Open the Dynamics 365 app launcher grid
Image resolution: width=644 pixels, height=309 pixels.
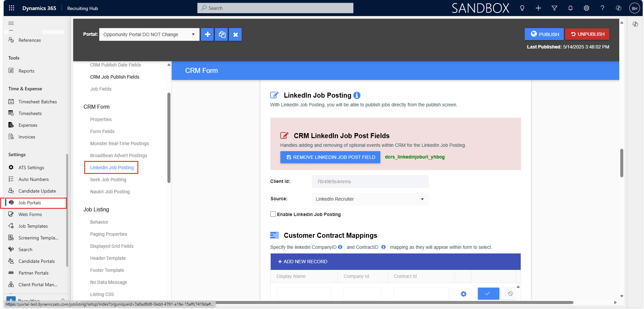11,8
